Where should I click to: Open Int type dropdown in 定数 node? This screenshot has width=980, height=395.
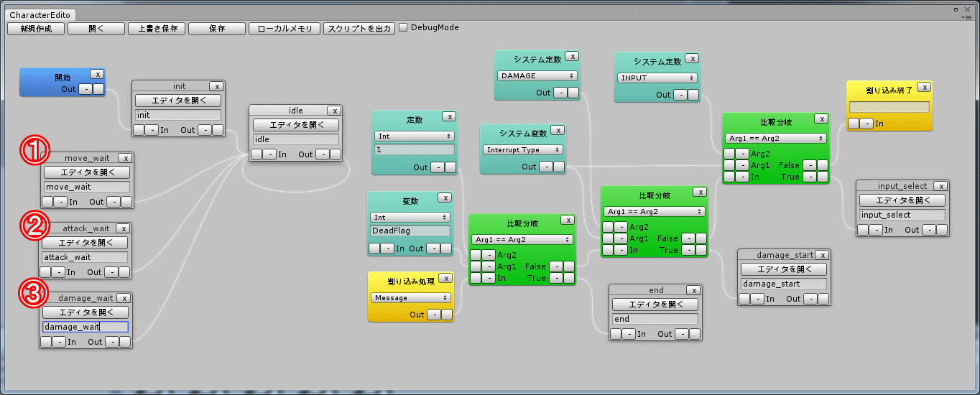pos(414,136)
